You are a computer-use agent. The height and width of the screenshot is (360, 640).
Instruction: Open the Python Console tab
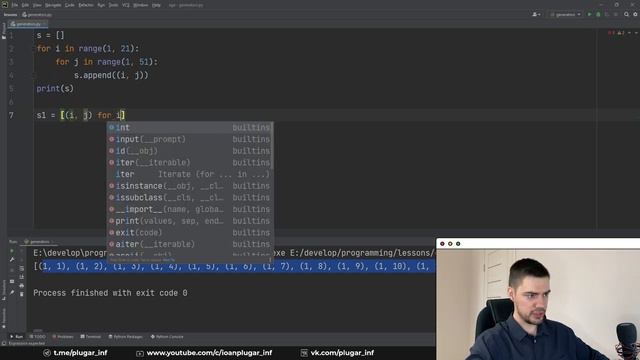(167, 337)
